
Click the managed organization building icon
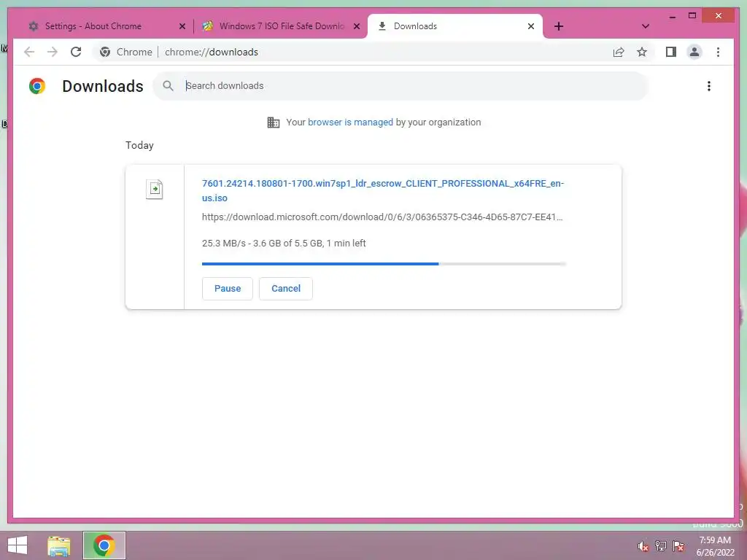coord(274,122)
